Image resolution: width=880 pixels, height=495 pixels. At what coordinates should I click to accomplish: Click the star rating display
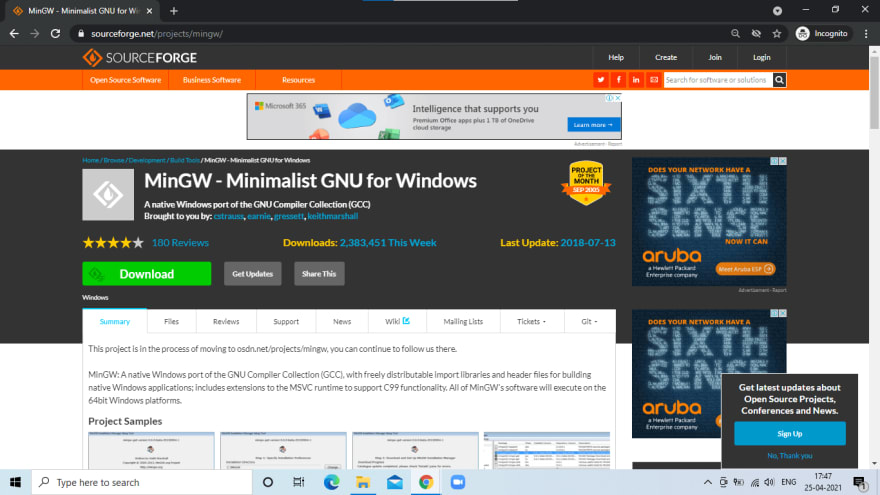click(x=113, y=242)
